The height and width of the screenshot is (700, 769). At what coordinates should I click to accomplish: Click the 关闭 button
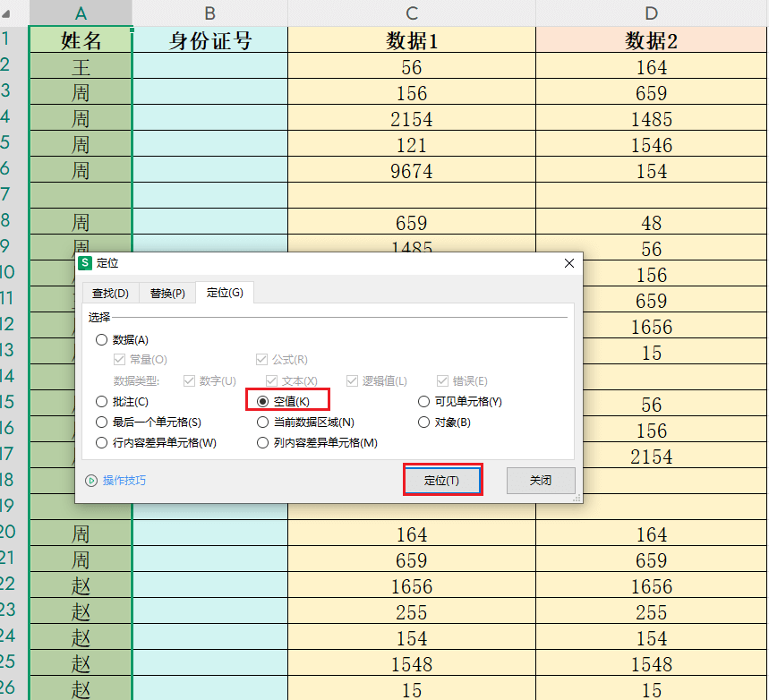pos(540,481)
